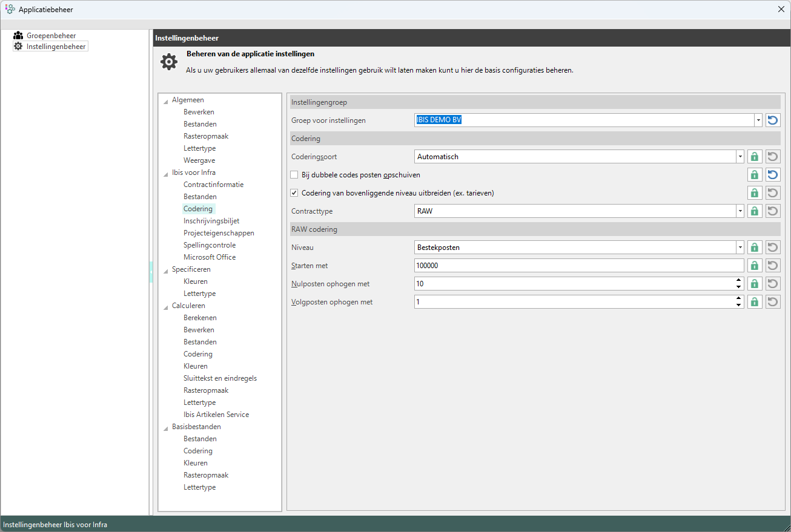
Task: Enable 'Bij dubbele codes posten opschuiven' checkbox
Action: (295, 175)
